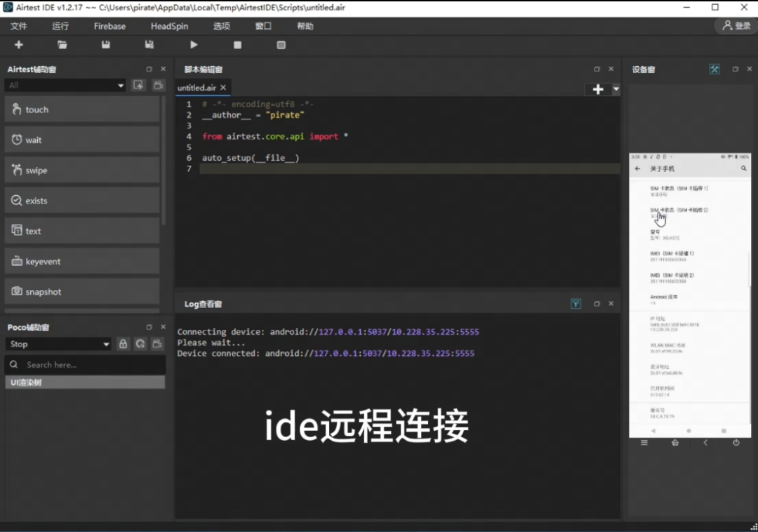758x532 pixels.
Task: Float the 脚本编辑窗 panel
Action: click(x=597, y=69)
